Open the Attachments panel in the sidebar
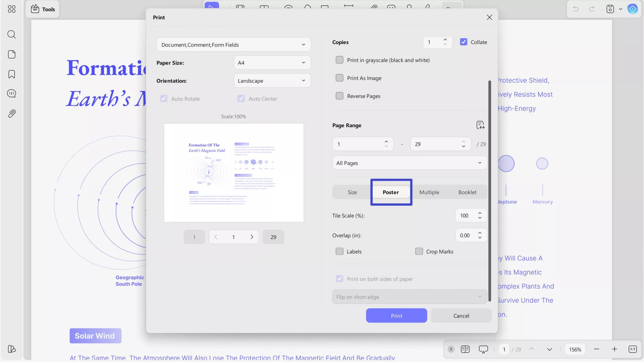 12,113
